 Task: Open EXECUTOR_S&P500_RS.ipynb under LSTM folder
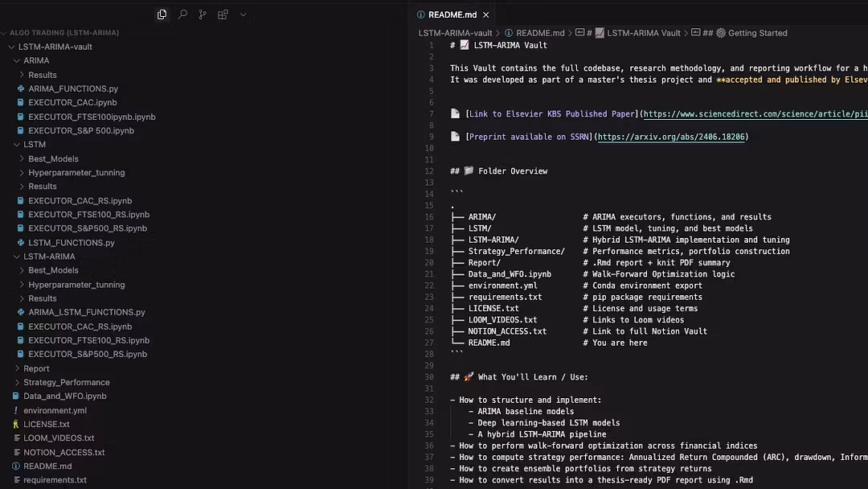pos(88,228)
